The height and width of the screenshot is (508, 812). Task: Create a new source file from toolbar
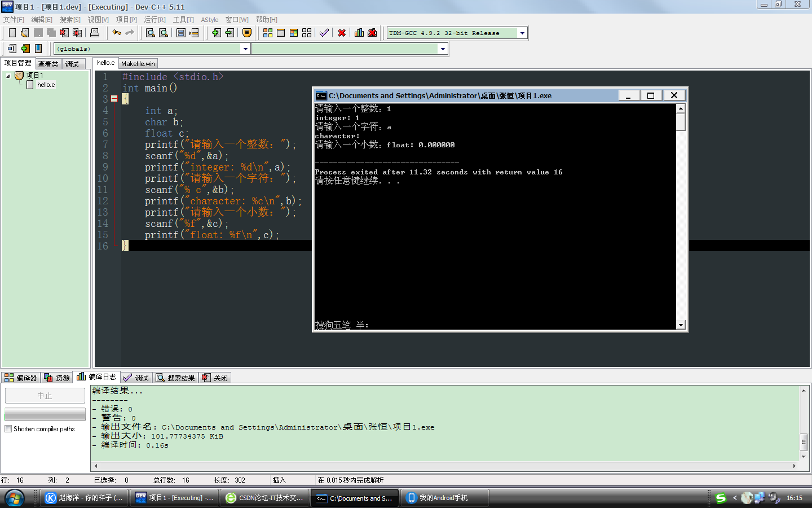click(12, 33)
